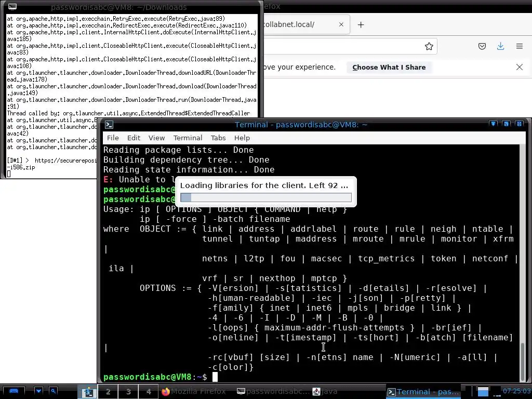This screenshot has width=532, height=399.
Task: Open the panel dropdown arrow menu
Action: pos(38,391)
